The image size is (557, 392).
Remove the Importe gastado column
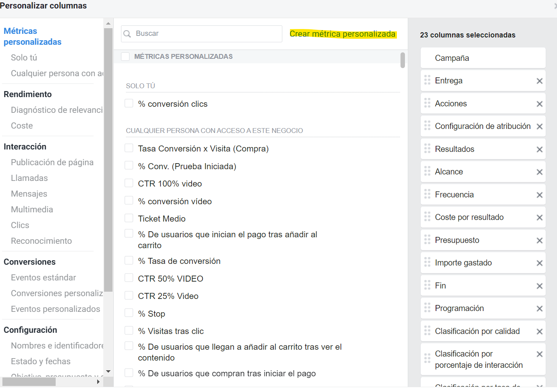(x=539, y=262)
